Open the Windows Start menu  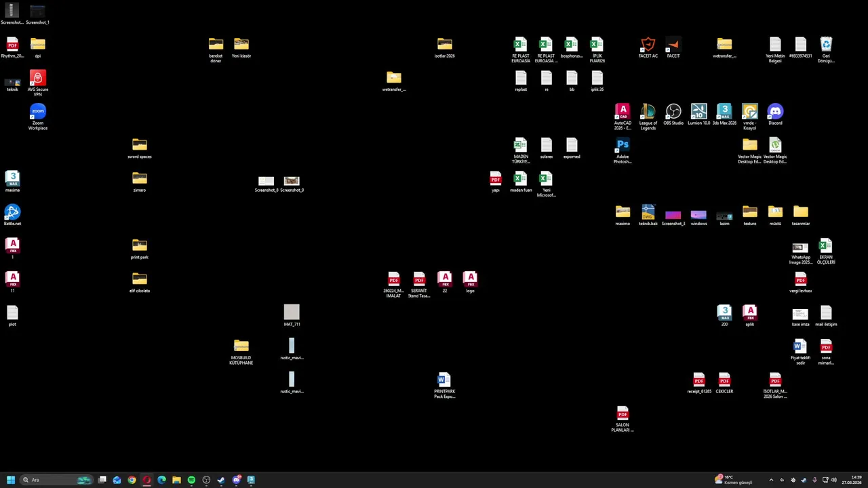[11, 480]
